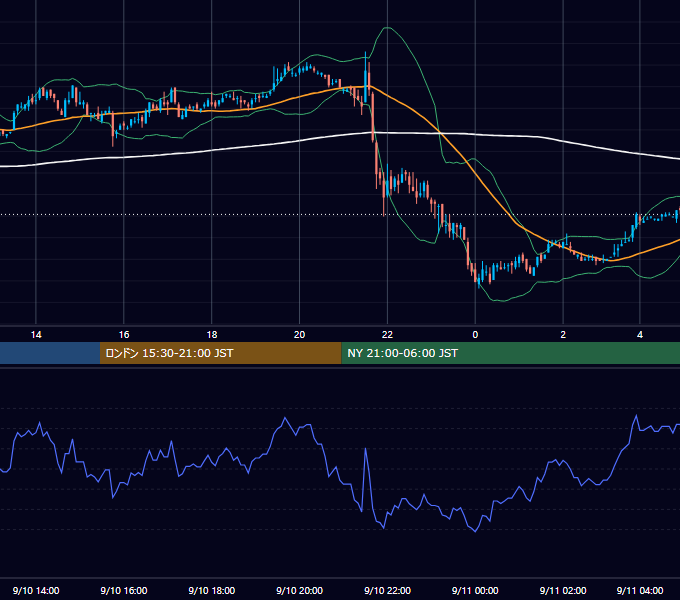Click the hour label 18 on price chart axis
680x600 pixels.
click(212, 335)
